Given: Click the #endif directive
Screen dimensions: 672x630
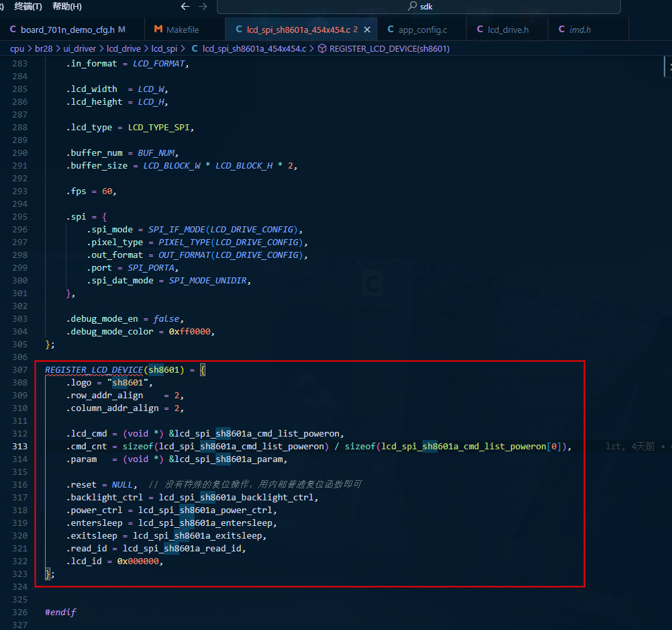Looking at the screenshot, I should coord(60,612).
